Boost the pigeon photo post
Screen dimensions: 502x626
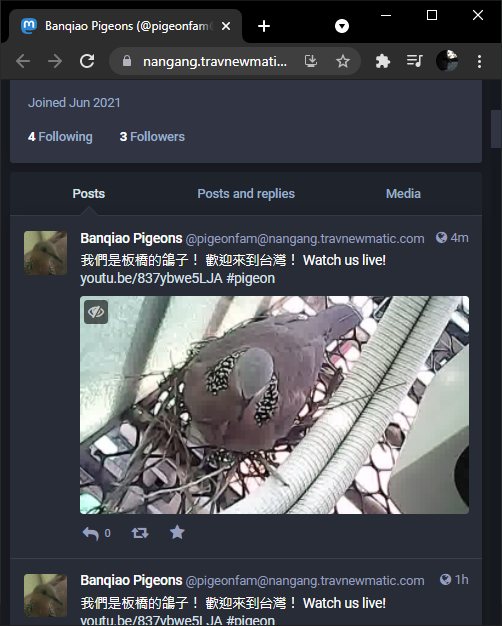(140, 533)
